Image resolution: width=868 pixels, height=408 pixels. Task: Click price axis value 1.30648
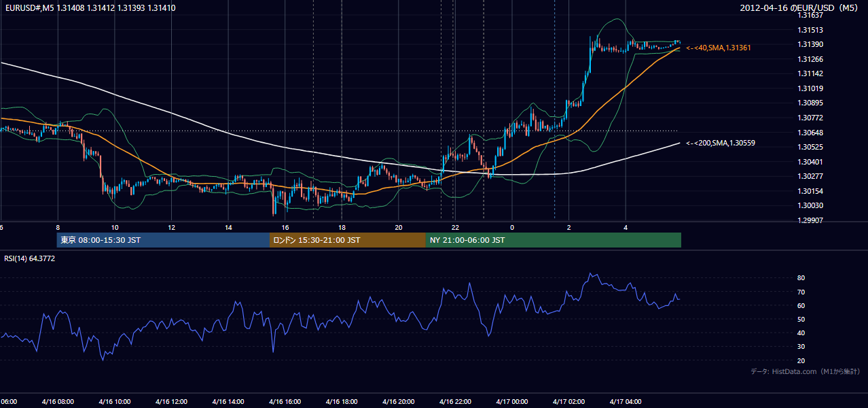[x=811, y=133]
